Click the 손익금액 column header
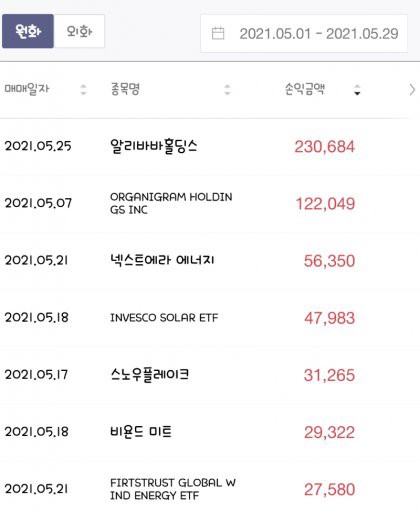Screen dimensions: 420x512 [x=304, y=89]
